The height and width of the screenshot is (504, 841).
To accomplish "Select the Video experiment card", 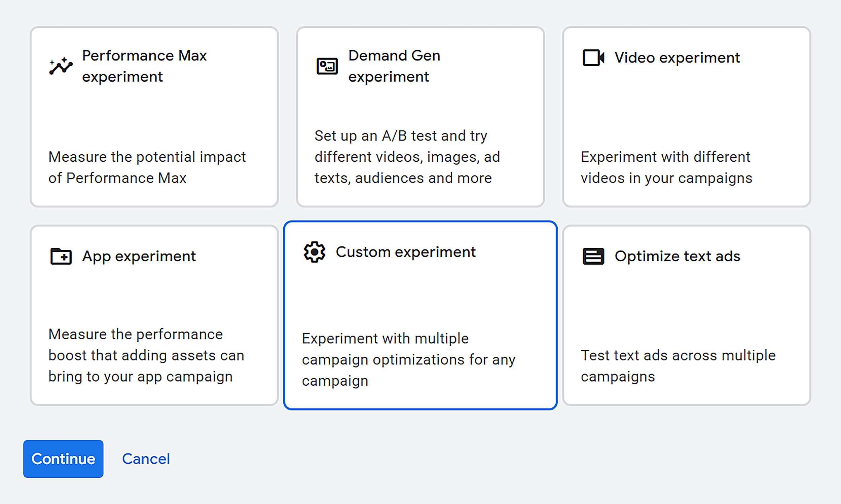I will [x=686, y=116].
